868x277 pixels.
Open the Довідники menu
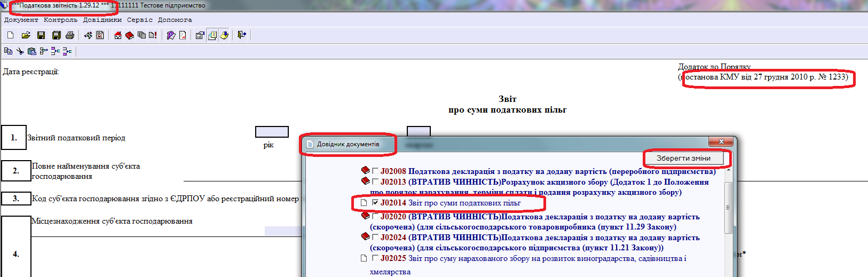tap(102, 20)
